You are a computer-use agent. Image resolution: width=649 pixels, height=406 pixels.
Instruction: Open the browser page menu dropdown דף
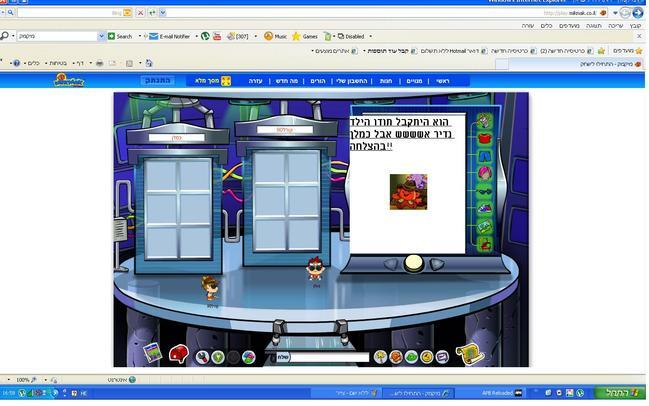pos(79,63)
